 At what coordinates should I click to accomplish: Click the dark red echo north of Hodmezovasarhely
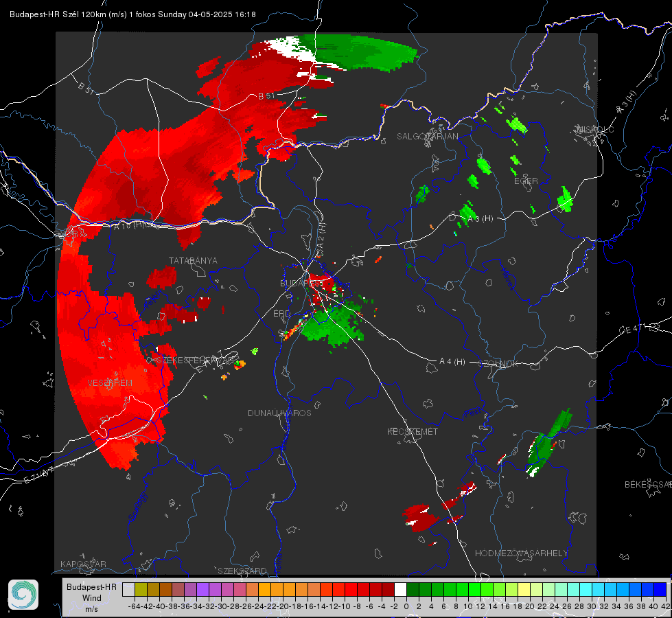click(x=419, y=518)
